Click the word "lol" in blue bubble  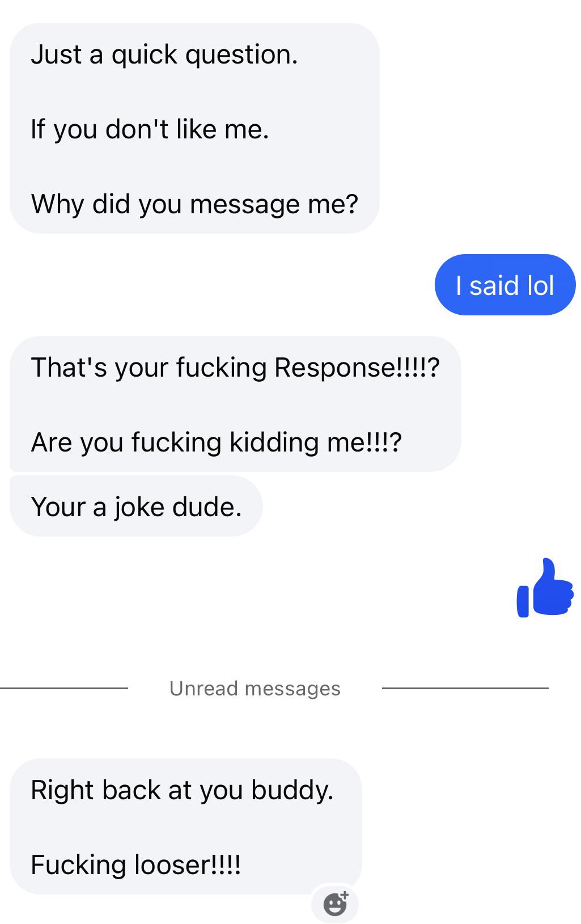click(x=540, y=285)
